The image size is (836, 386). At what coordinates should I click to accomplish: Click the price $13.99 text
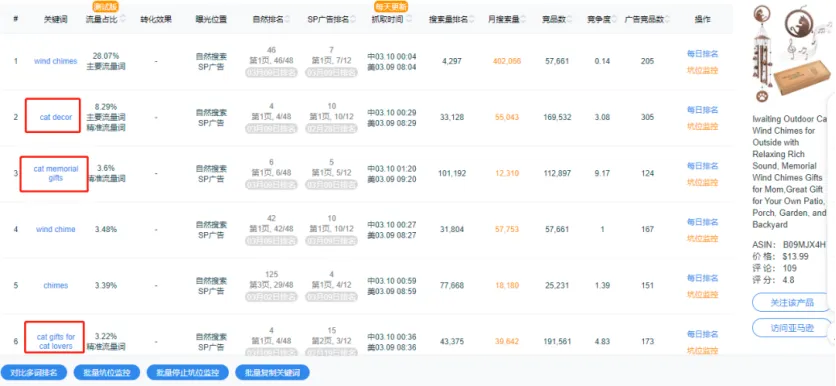pyautogui.click(x=795, y=257)
